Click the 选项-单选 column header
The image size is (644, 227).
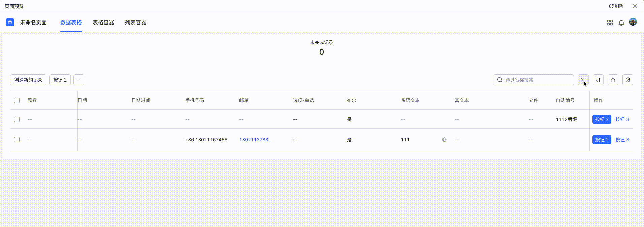303,100
